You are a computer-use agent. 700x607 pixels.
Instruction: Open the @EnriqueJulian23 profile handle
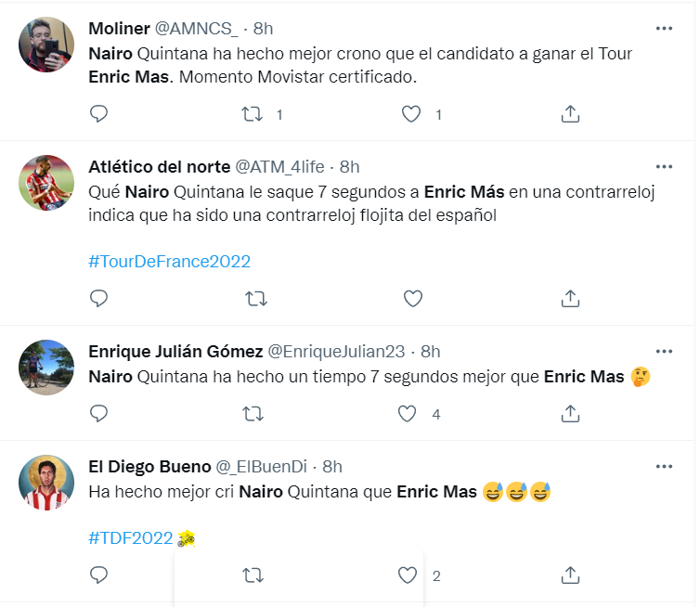click(336, 351)
